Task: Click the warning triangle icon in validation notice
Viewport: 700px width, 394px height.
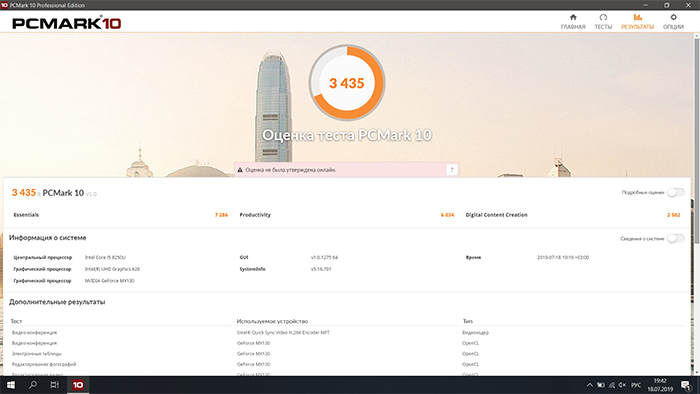Action: coord(240,170)
